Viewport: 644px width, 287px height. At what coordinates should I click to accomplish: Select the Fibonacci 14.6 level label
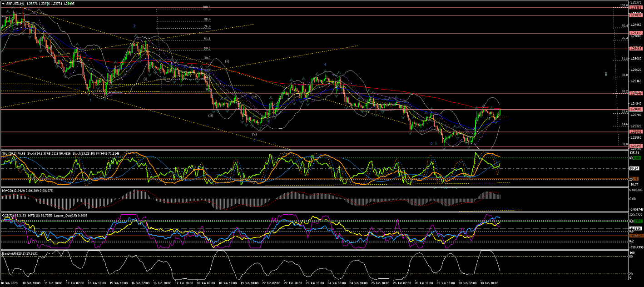point(624,125)
